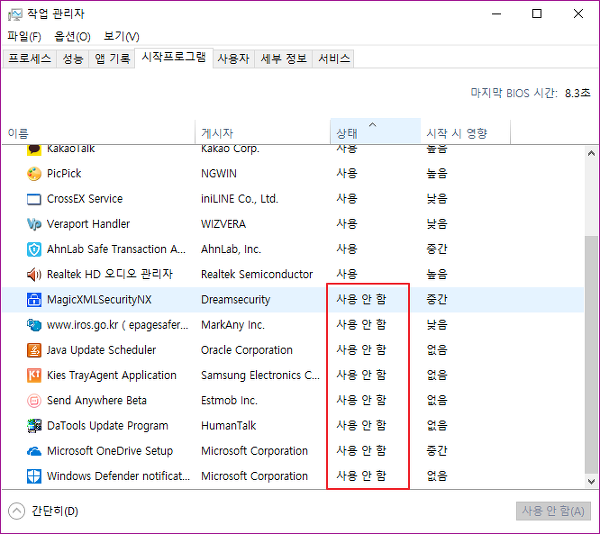Click publisher Dreamsecurity cell
This screenshot has width=600, height=534.
(236, 300)
